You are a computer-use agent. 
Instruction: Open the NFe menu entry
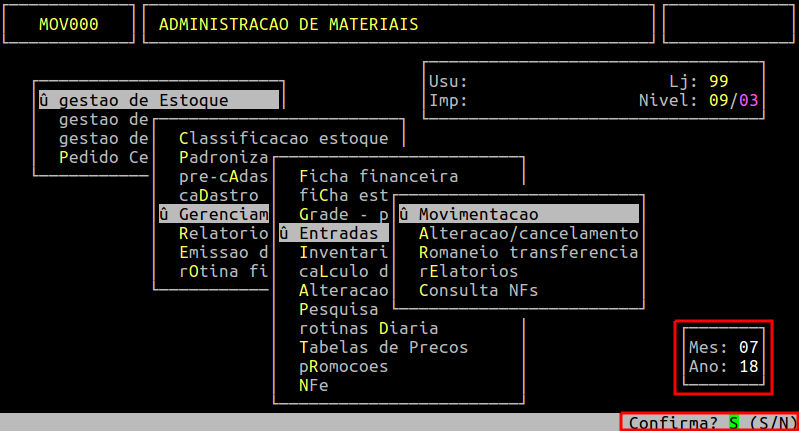point(313,385)
